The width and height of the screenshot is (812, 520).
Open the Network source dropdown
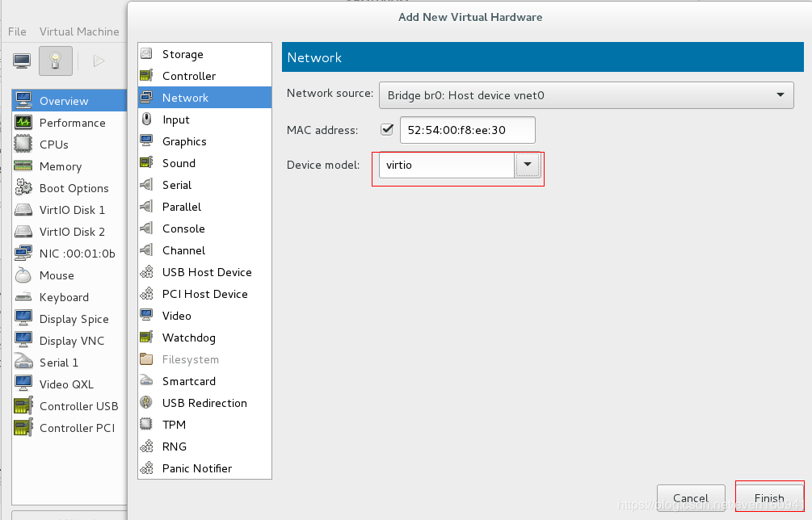click(586, 95)
